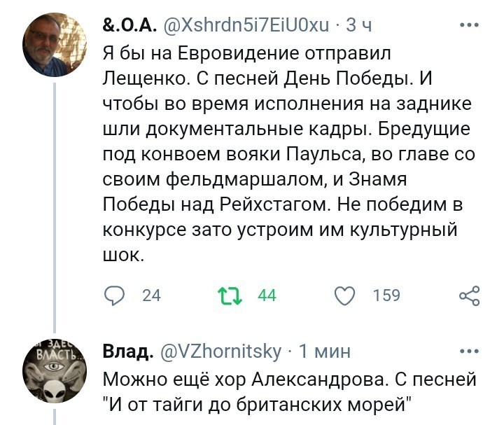Open the @Xshrdn5i7EiU0xu handle

point(246,25)
